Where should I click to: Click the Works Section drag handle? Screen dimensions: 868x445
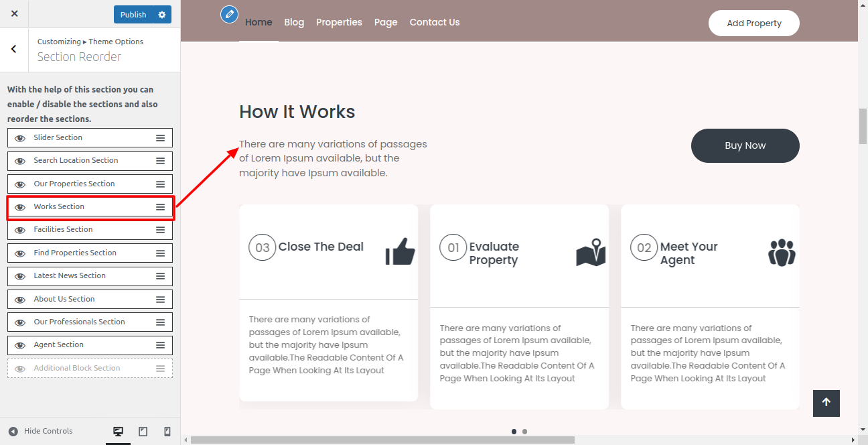pyautogui.click(x=161, y=207)
